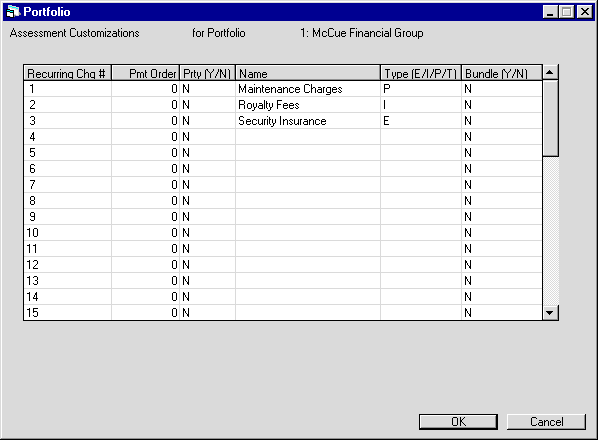598x440 pixels.
Task: Click the Type (E/I/P/T) column header
Action: [421, 73]
